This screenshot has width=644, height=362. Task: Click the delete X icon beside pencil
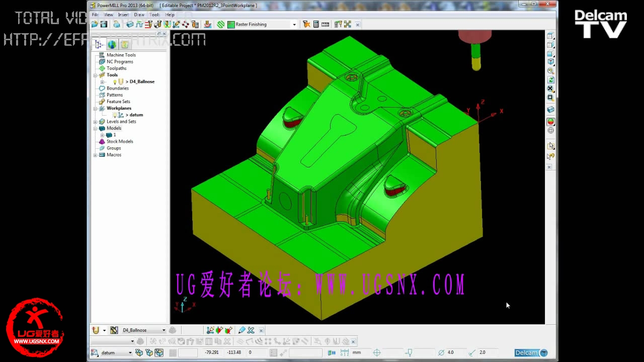(251, 330)
